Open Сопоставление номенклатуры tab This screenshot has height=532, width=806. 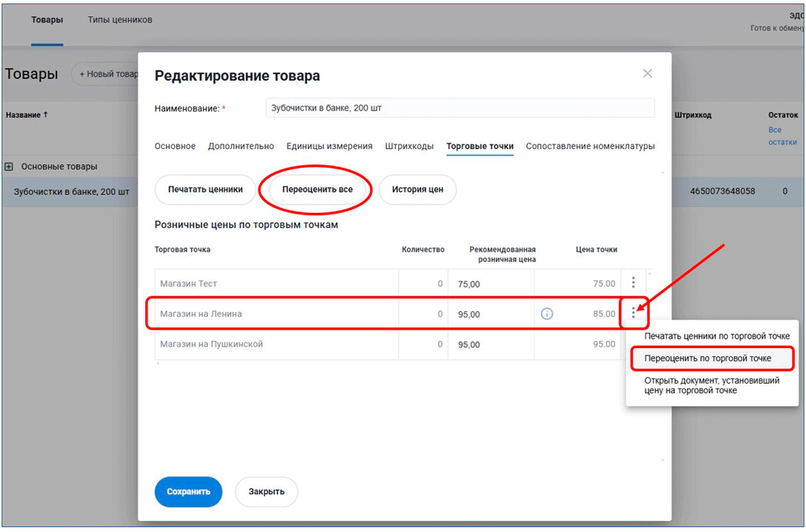[590, 146]
